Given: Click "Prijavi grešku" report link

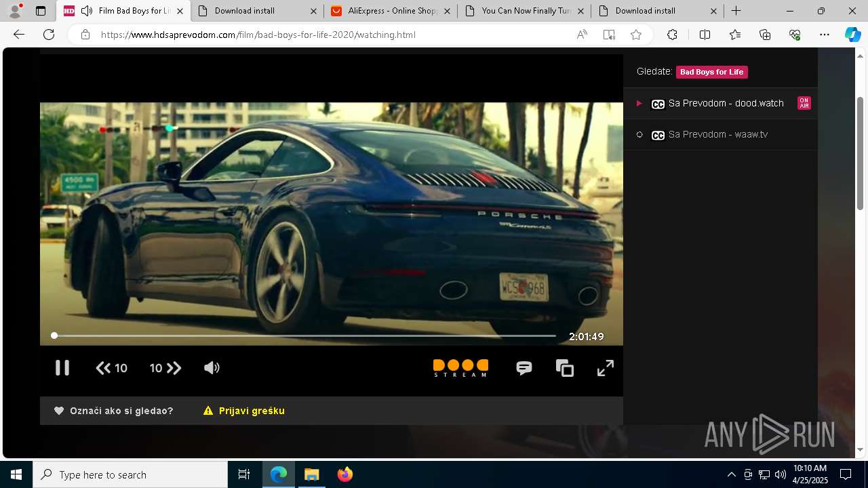Looking at the screenshot, I should tap(244, 411).
